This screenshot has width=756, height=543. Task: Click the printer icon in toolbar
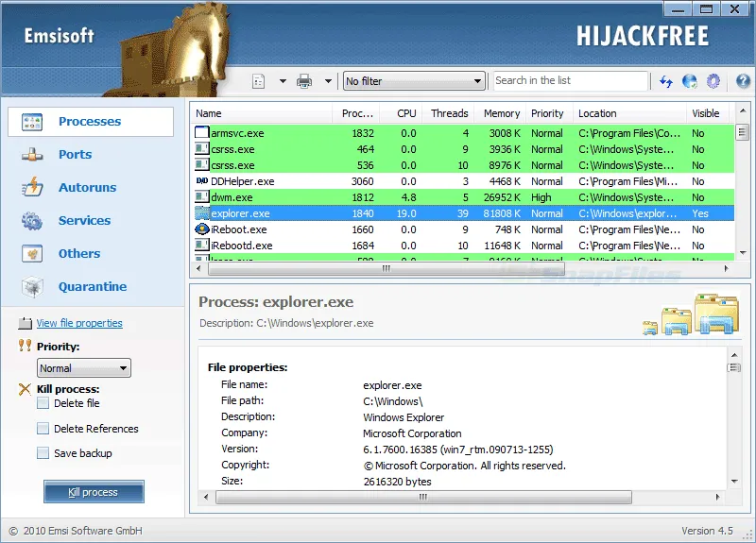point(304,81)
